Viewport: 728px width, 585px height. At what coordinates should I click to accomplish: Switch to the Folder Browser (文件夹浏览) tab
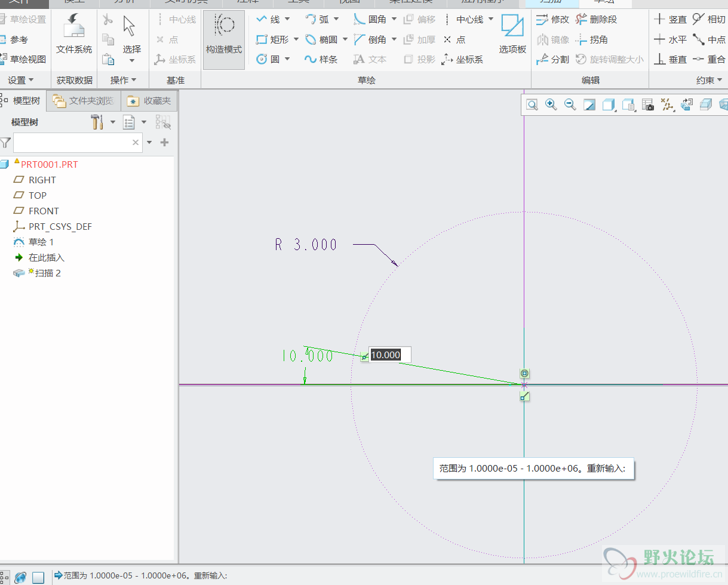pos(84,101)
